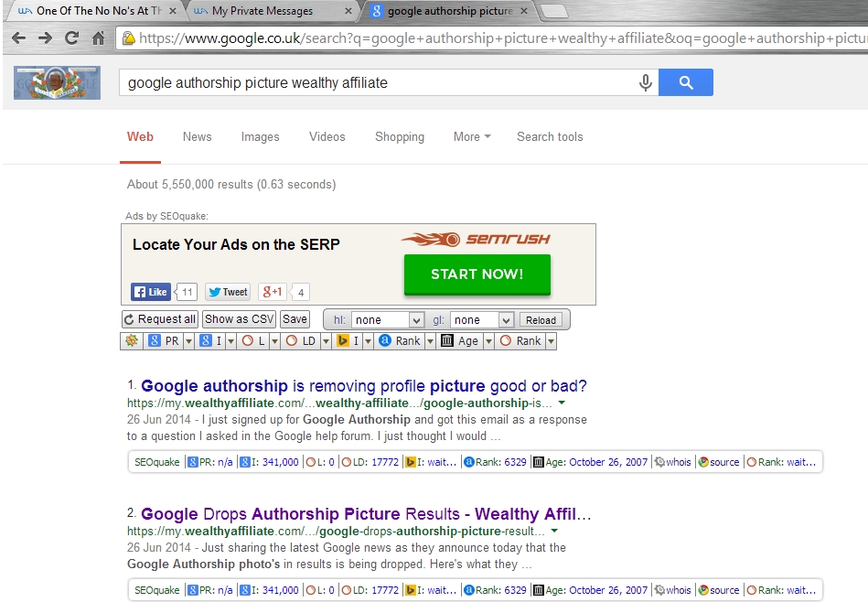Click the Show as CSV button

(x=239, y=319)
